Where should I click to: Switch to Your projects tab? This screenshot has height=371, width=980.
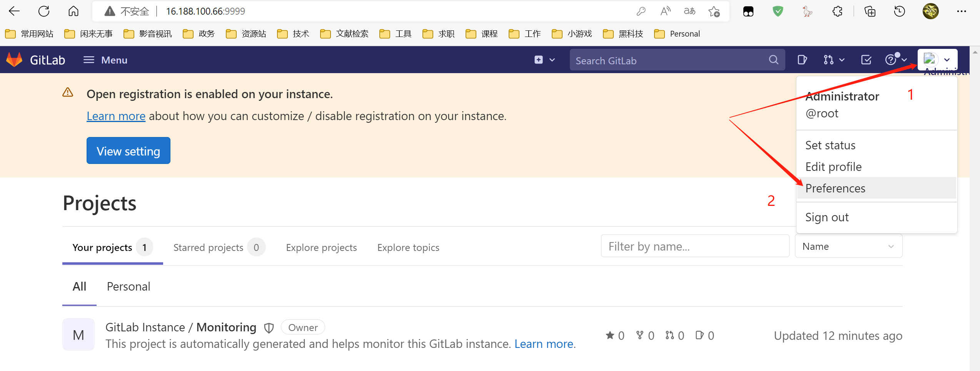[112, 247]
